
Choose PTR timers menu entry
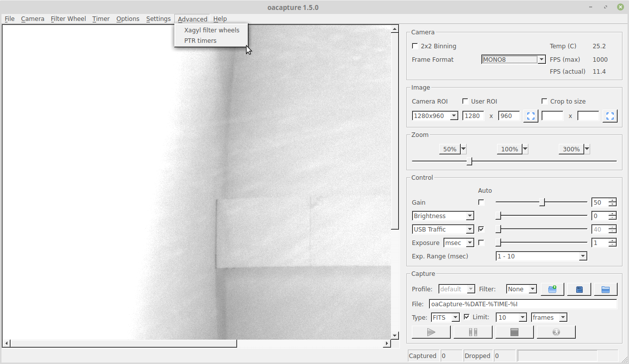tap(200, 41)
